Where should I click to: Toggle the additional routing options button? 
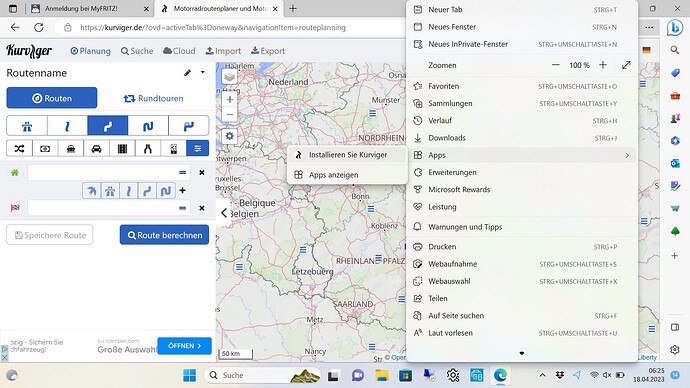click(198, 149)
